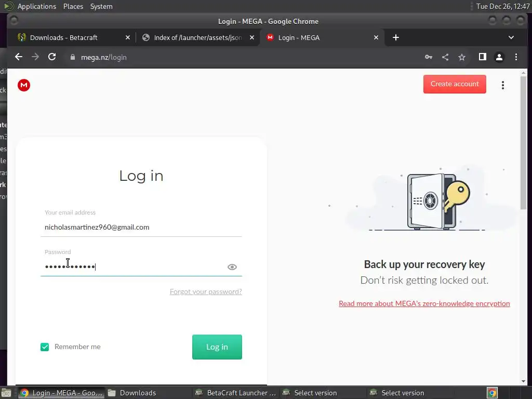The height and width of the screenshot is (399, 532).
Task: Show password with the eye icon
Action: (x=232, y=267)
